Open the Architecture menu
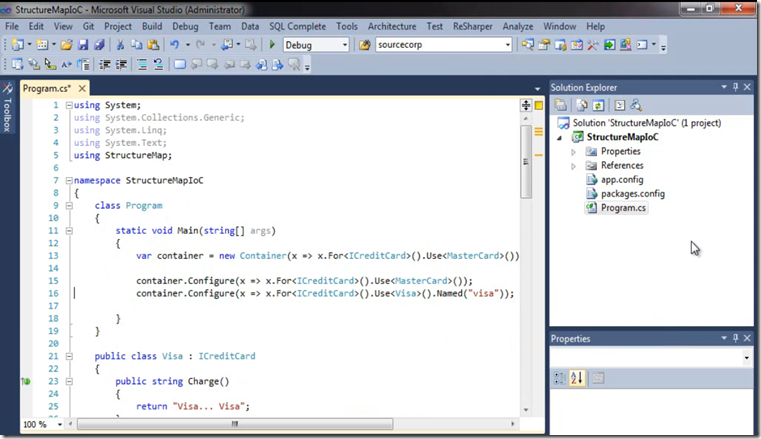 [x=392, y=26]
